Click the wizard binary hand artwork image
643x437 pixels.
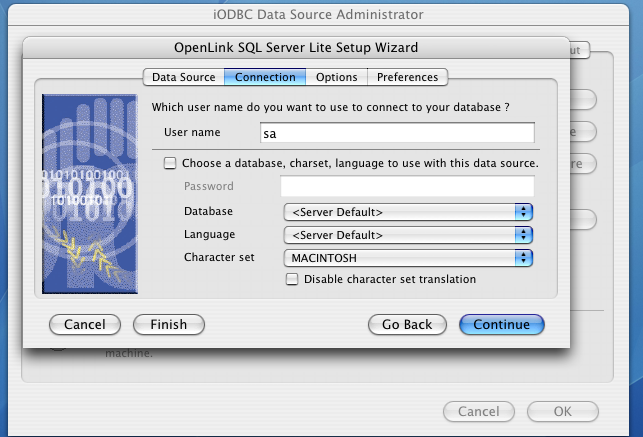point(90,194)
